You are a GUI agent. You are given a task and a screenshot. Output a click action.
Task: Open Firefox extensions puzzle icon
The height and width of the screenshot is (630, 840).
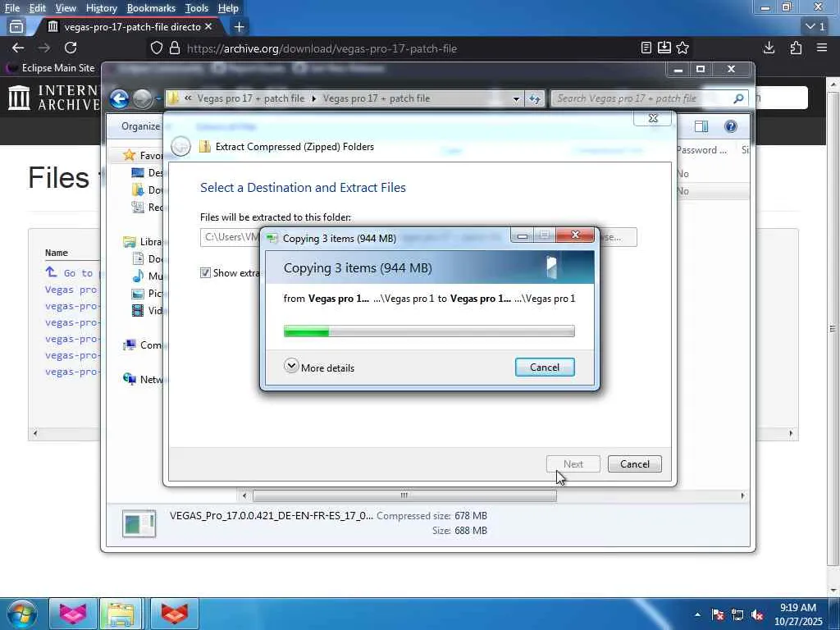coord(796,48)
